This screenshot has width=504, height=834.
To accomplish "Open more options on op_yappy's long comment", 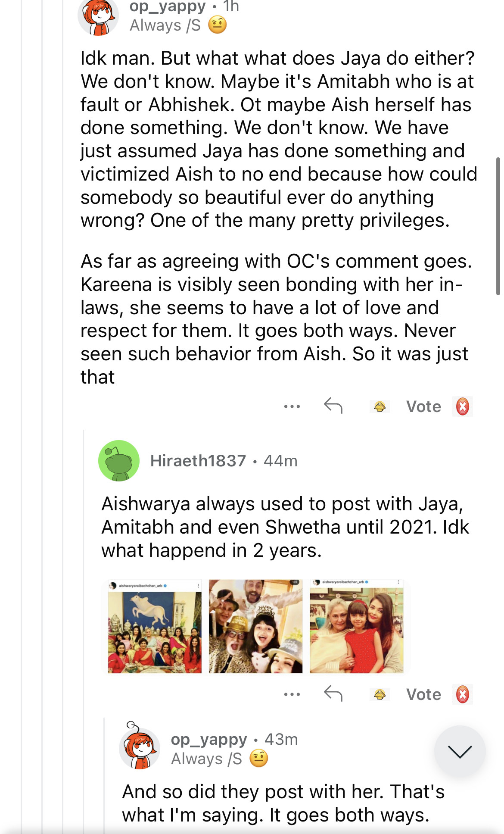I will coord(292,406).
